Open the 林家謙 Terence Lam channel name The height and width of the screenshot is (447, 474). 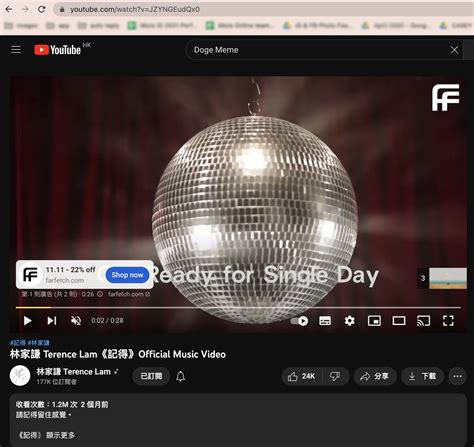(x=73, y=372)
